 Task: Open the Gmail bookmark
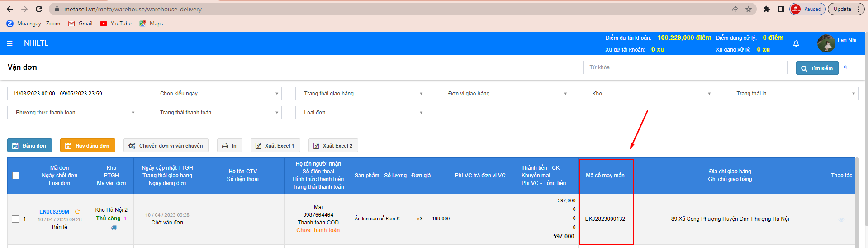pyautogui.click(x=80, y=24)
